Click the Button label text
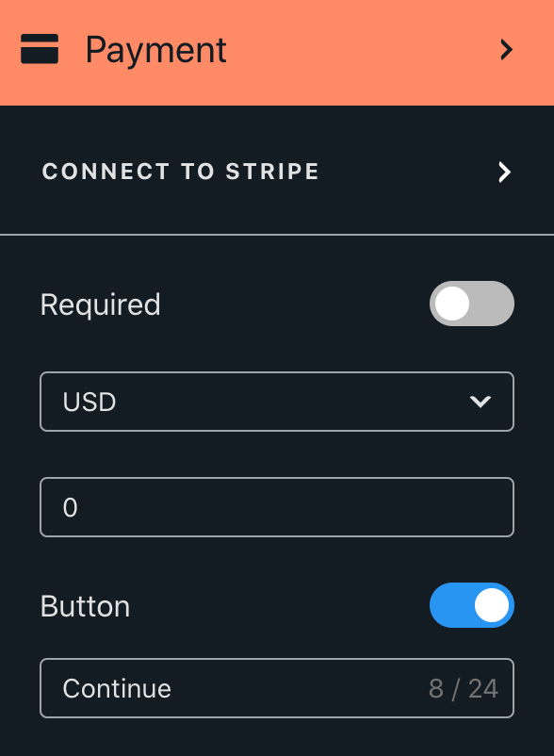 [x=86, y=606]
